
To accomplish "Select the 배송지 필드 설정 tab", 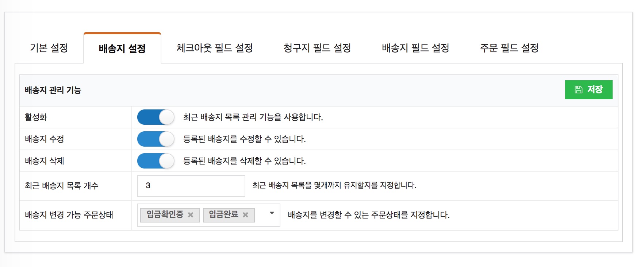I will [415, 48].
